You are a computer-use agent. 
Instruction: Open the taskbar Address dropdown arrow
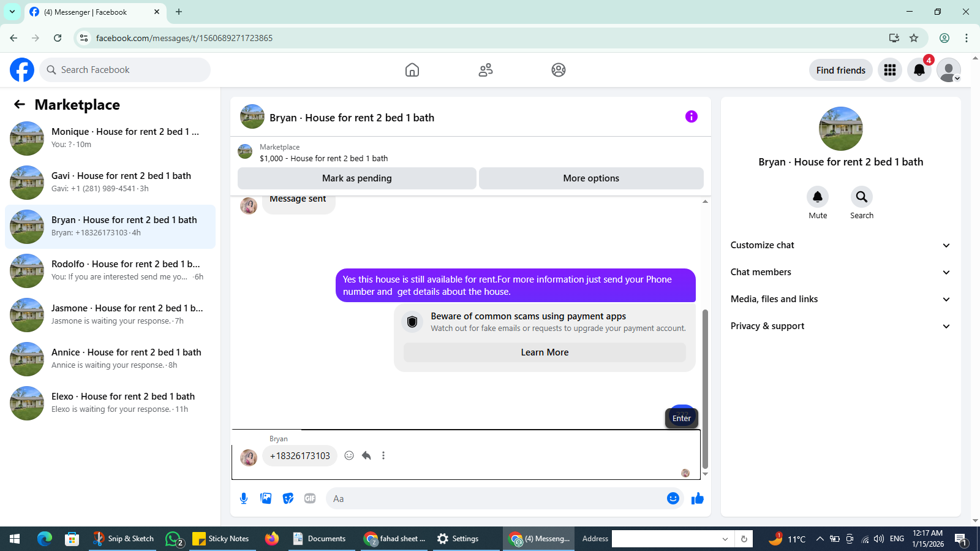(x=725, y=539)
